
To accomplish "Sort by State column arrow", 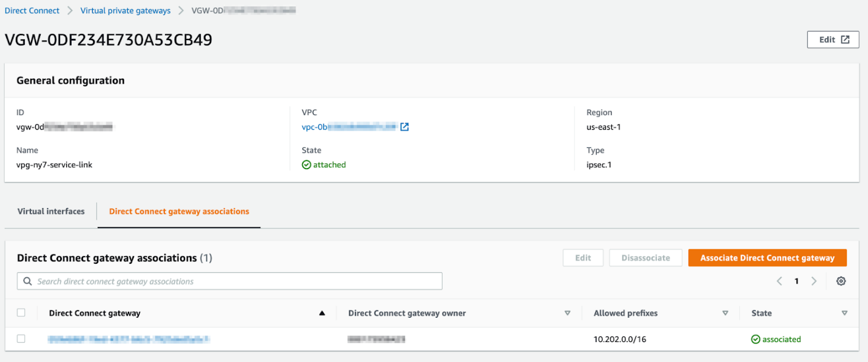I will coord(844,313).
